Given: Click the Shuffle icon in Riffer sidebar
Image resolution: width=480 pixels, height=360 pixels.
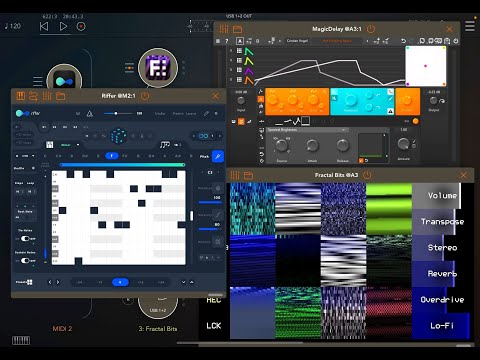Looking at the screenshot, I should pos(33,168).
